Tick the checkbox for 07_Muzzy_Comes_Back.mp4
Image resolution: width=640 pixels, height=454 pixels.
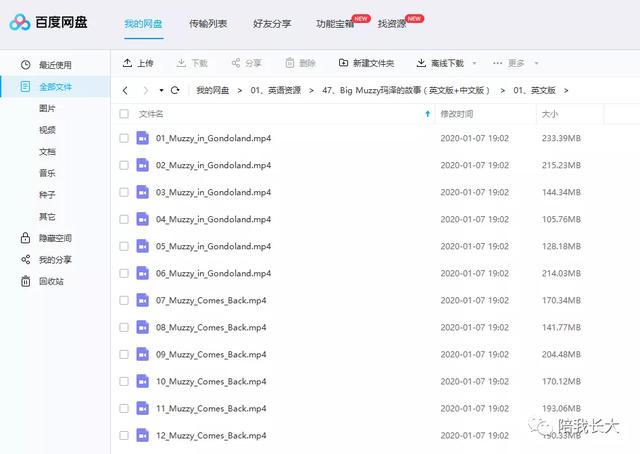coord(124,300)
